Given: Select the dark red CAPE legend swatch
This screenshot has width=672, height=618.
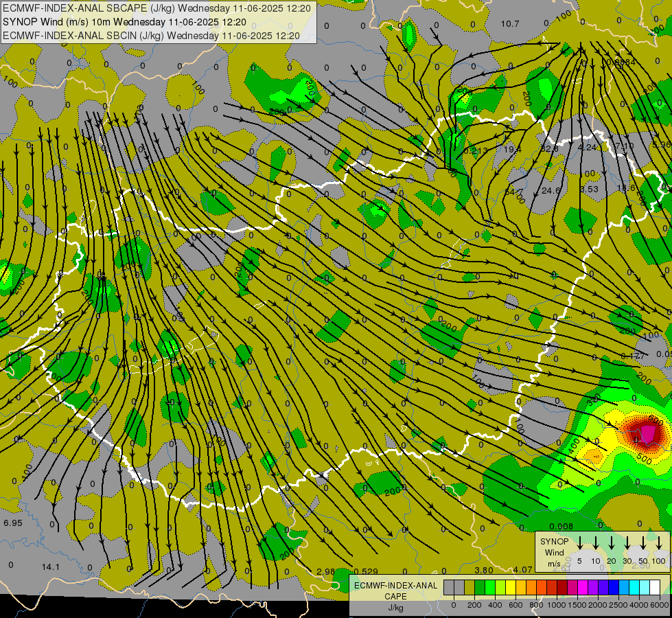Looking at the screenshot, I should coord(563,587).
